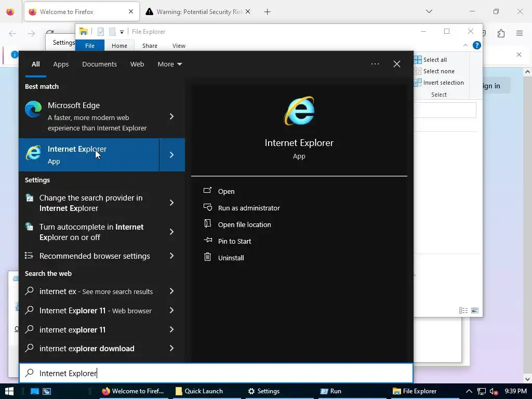This screenshot has height=399, width=532.
Task: Switch to the Documents search tab
Action: pyautogui.click(x=99, y=64)
